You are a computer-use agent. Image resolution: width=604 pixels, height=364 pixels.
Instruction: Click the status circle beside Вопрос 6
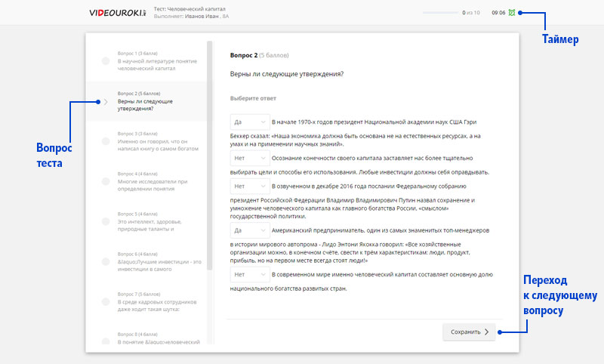(106, 261)
